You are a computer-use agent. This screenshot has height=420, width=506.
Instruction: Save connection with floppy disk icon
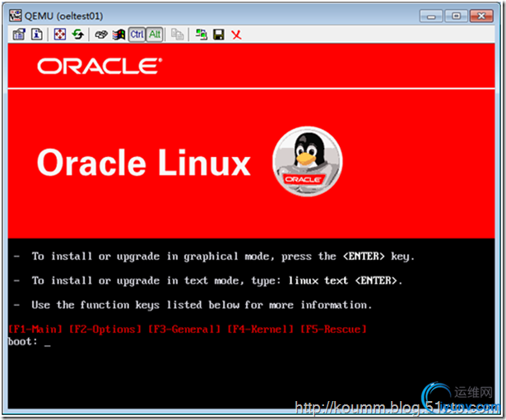point(219,35)
